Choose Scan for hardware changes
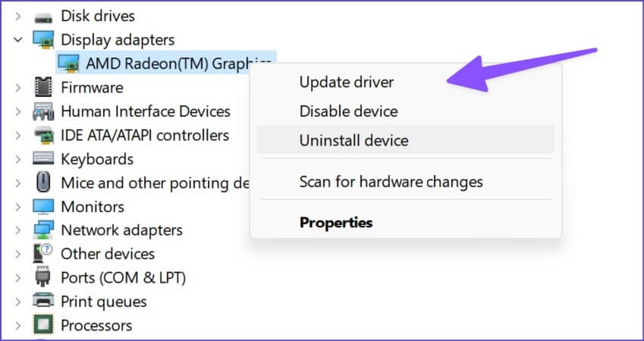The height and width of the screenshot is (341, 644). click(391, 182)
